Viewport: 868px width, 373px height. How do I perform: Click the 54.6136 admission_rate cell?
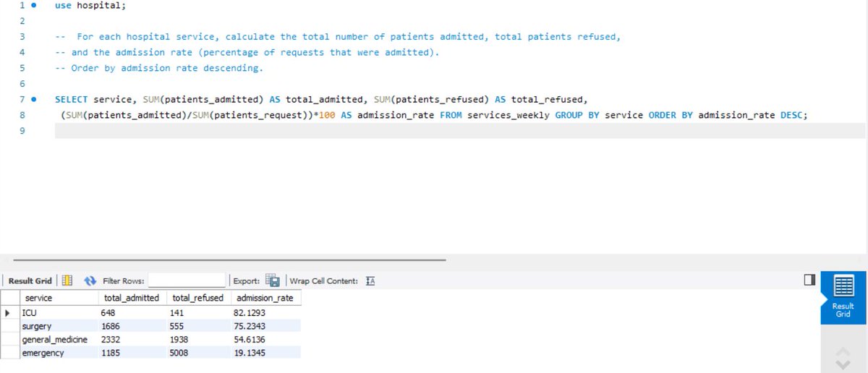[266, 340]
